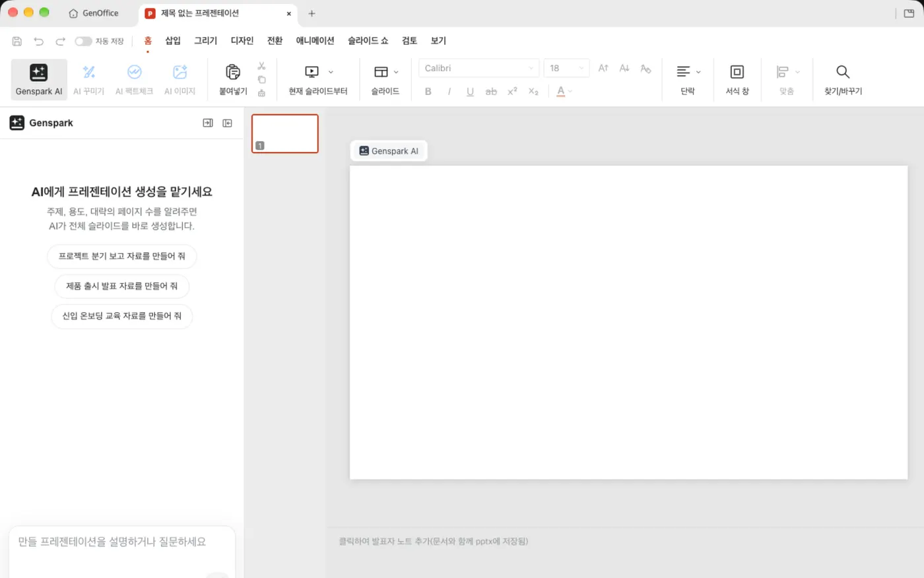The image size is (924, 578).
Task: Collapse the Genspark side panel
Action: click(x=228, y=123)
